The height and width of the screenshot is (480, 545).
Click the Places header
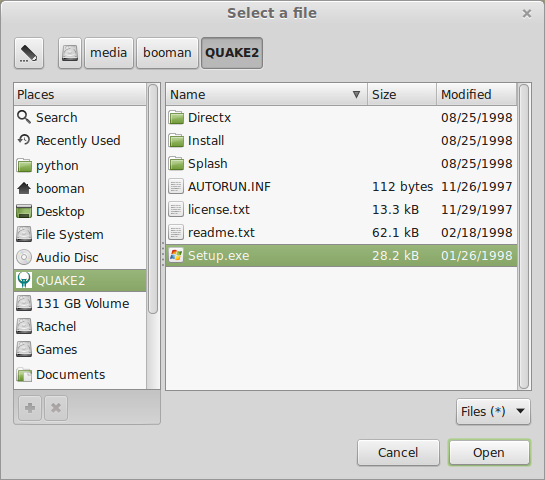(x=80, y=94)
